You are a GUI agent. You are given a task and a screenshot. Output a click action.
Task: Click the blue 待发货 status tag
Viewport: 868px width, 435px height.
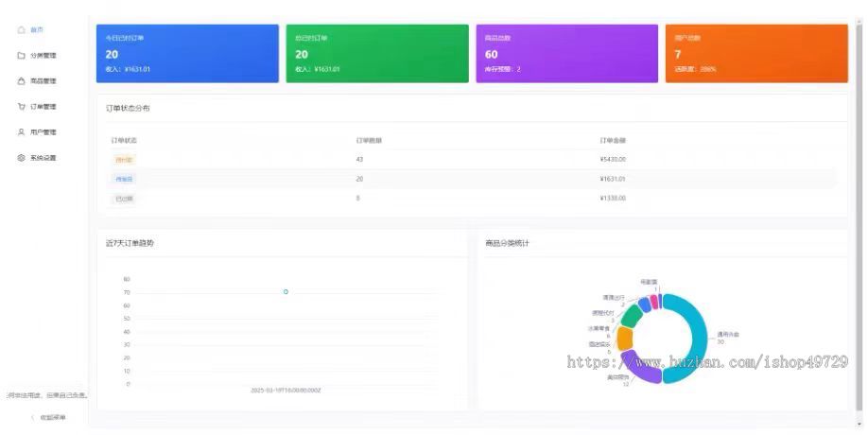point(124,179)
